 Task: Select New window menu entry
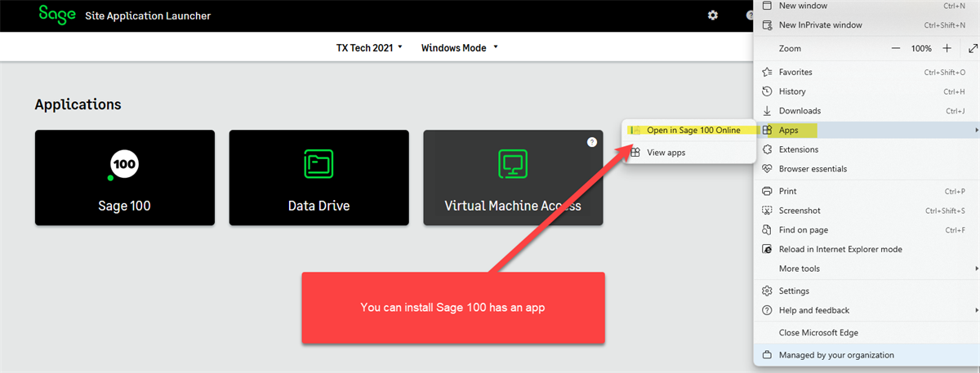click(x=866, y=6)
